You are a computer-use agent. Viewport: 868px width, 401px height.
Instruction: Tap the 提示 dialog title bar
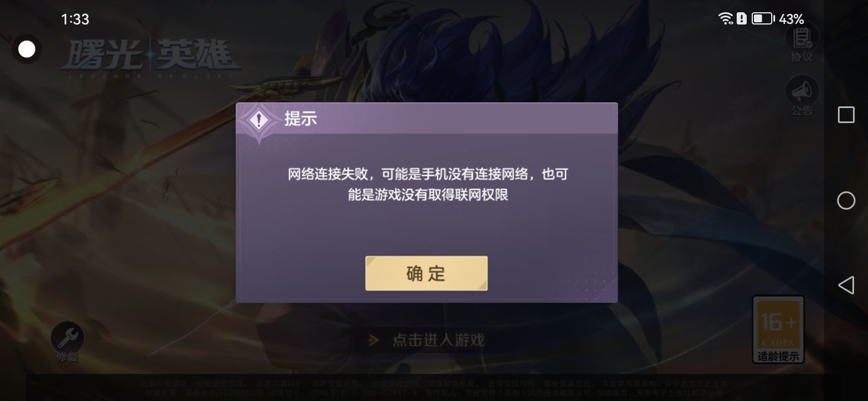click(x=427, y=119)
